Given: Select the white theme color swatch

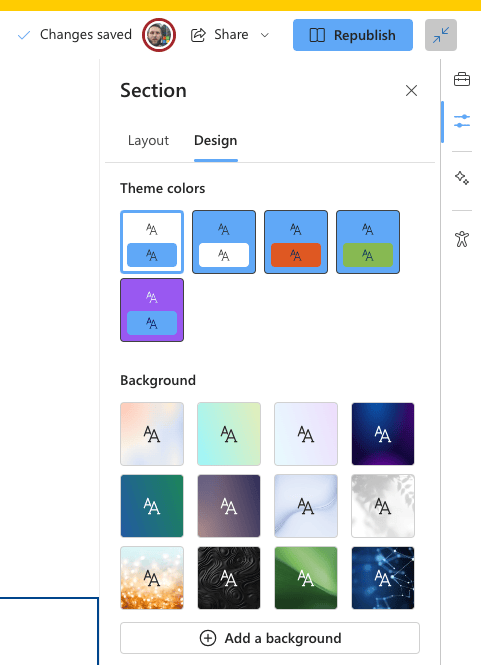Looking at the screenshot, I should tap(152, 242).
